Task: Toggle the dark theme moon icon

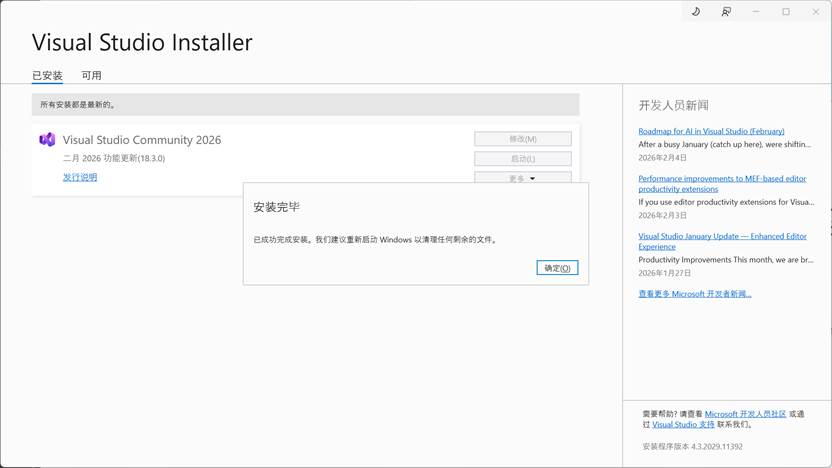Action: (x=696, y=12)
